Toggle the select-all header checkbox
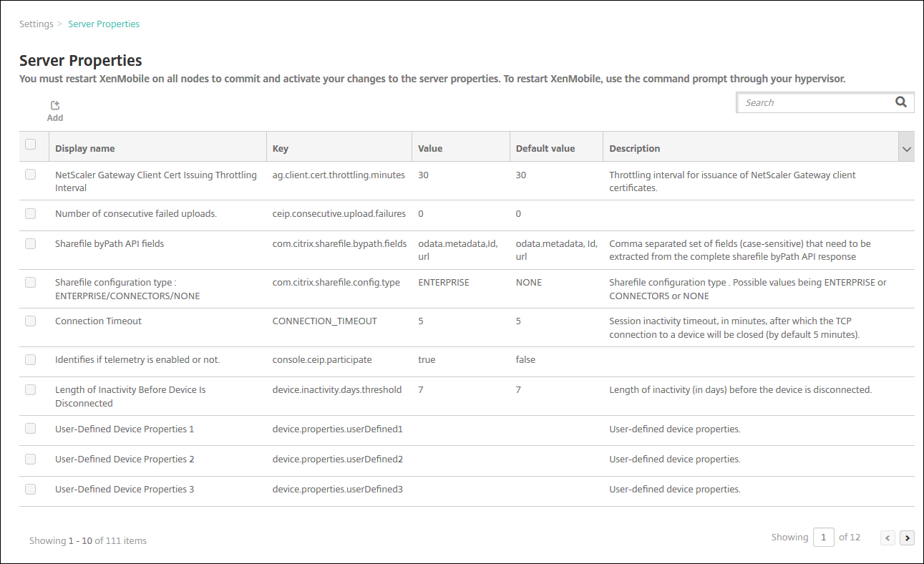924x564 pixels. pyautogui.click(x=30, y=145)
